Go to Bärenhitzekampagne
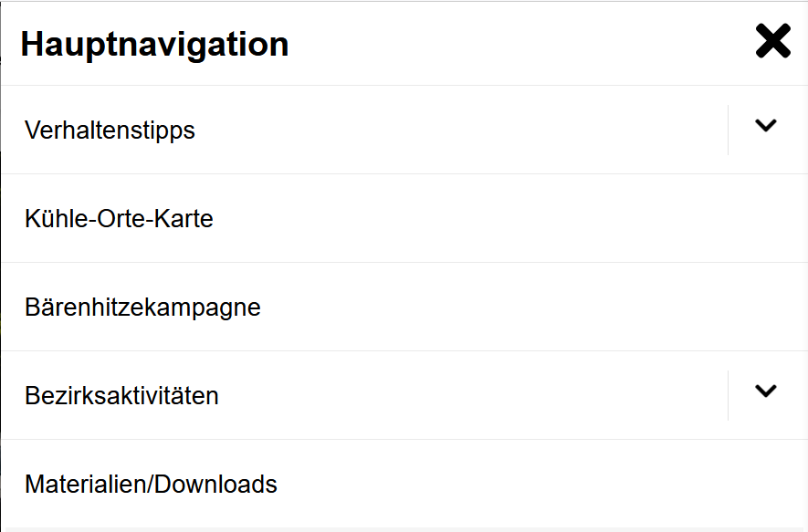The width and height of the screenshot is (808, 532). click(142, 308)
